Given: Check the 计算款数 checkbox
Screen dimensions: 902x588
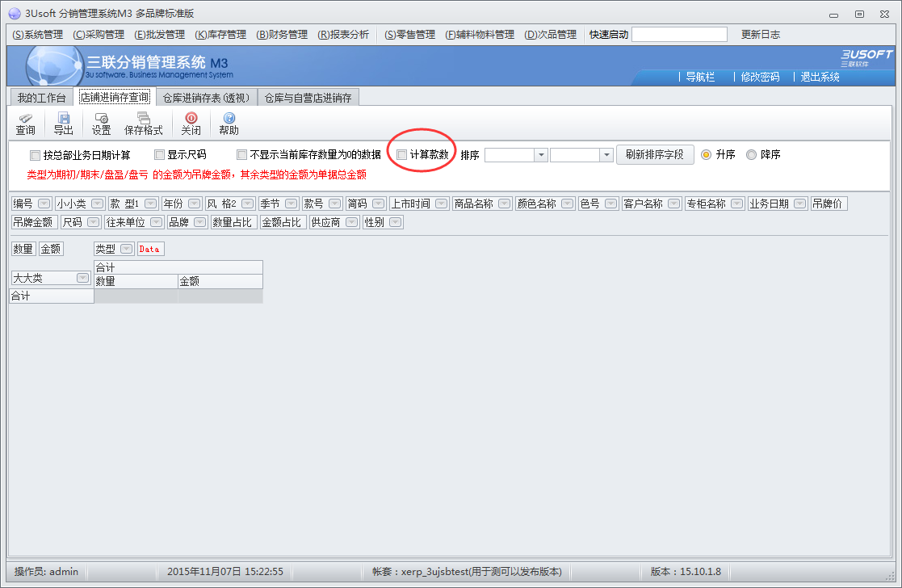Looking at the screenshot, I should pos(402,155).
